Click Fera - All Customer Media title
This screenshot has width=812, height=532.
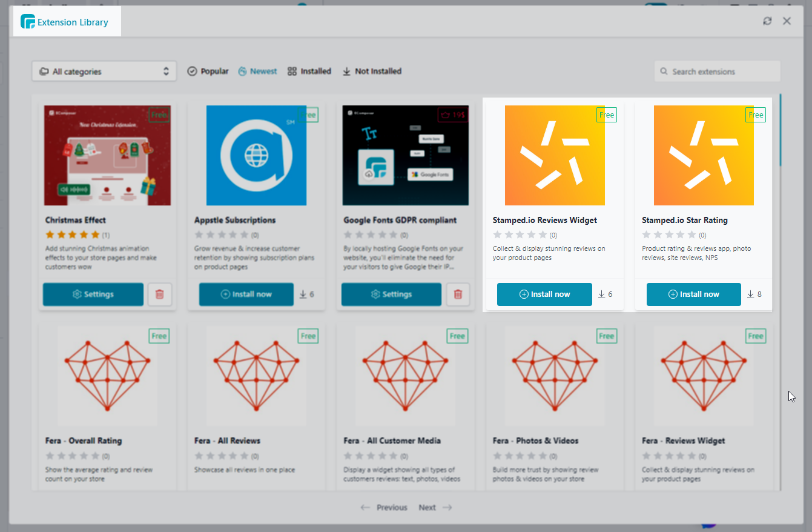click(x=392, y=441)
